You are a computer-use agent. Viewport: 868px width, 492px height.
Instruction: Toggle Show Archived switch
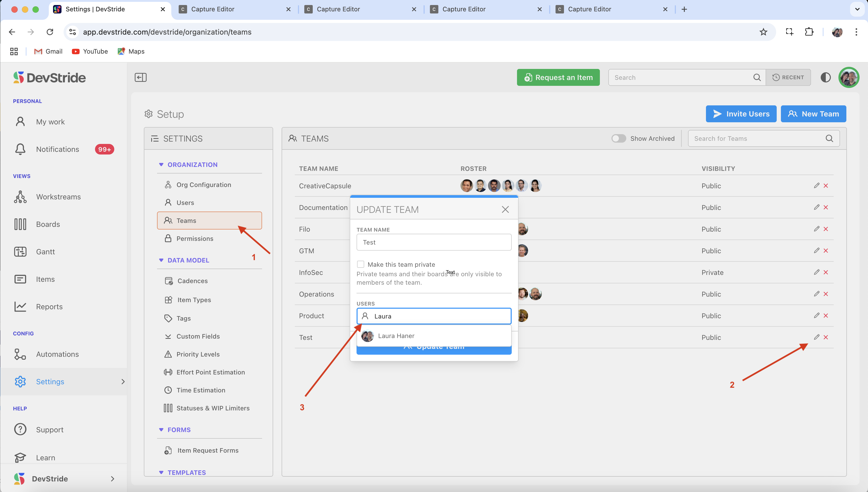point(619,139)
